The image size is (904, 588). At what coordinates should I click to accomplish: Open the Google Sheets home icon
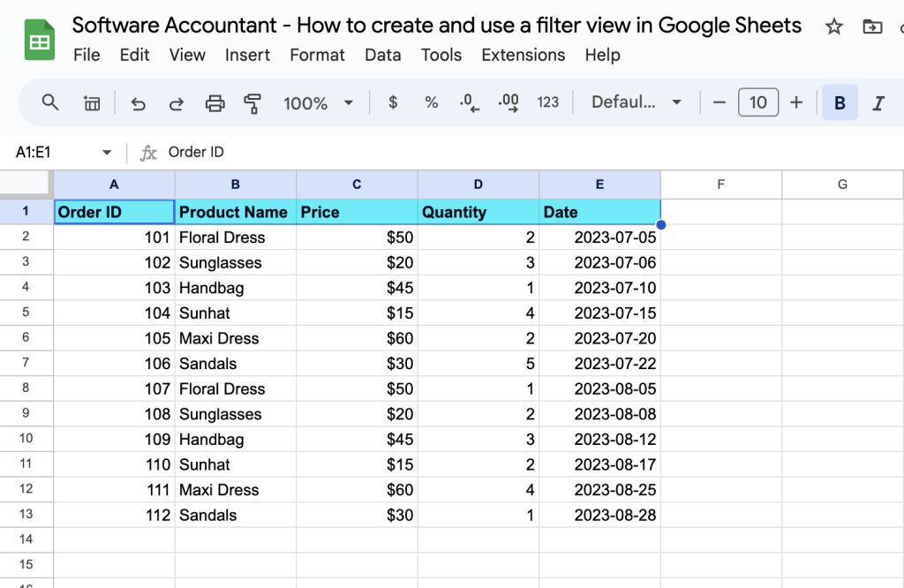tap(39, 40)
